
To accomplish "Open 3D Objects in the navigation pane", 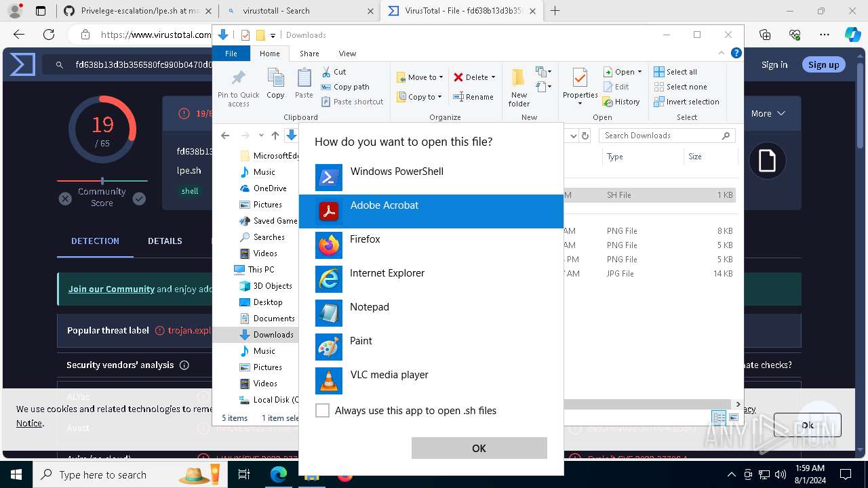I will (266, 286).
